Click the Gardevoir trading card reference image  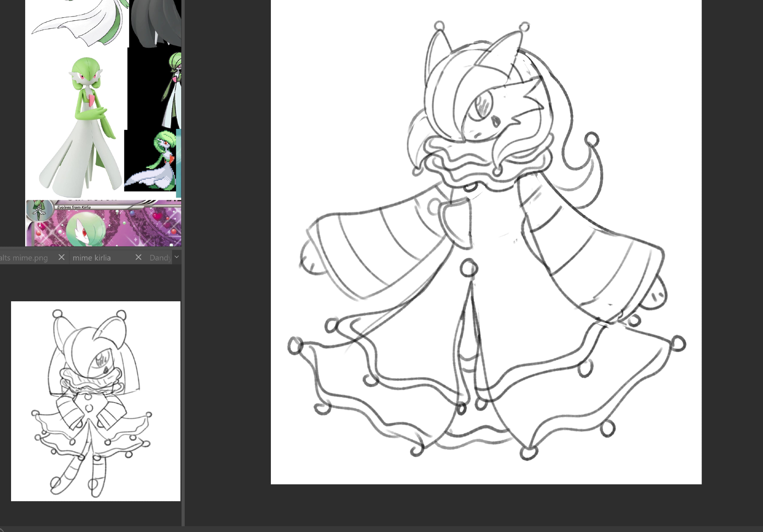point(103,223)
